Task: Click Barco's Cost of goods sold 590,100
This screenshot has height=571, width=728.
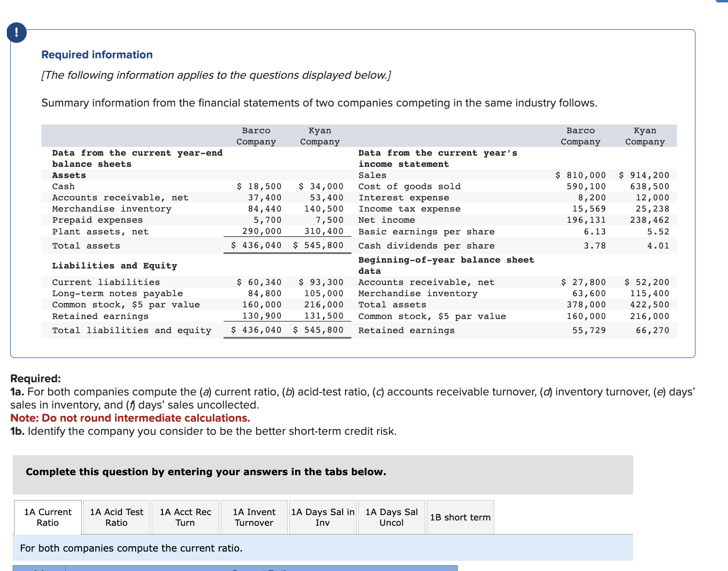Action: (x=586, y=186)
